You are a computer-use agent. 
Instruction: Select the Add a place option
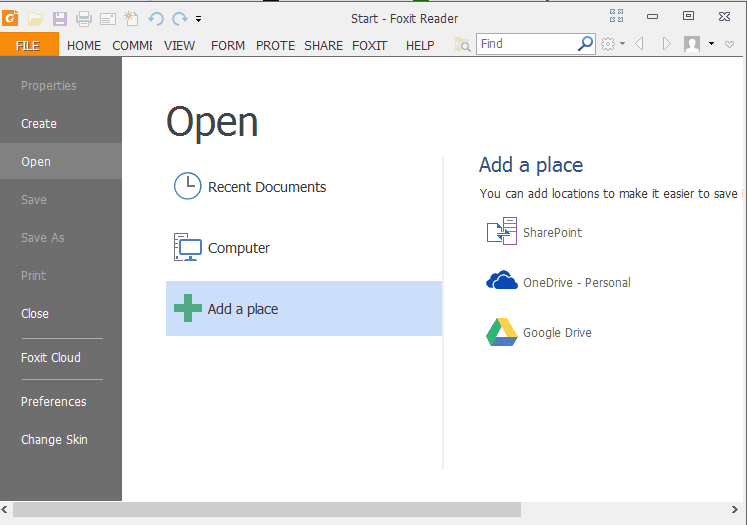pos(304,309)
